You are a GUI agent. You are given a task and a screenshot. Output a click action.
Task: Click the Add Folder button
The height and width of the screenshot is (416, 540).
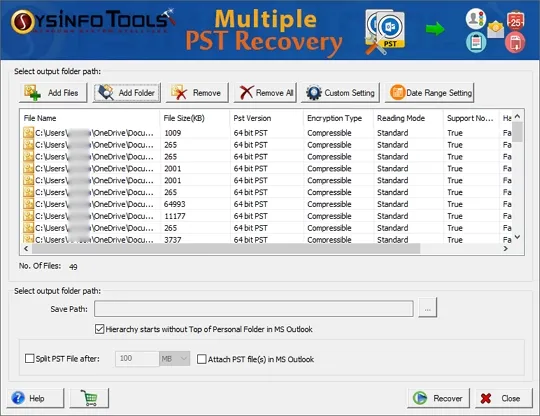pos(127,93)
